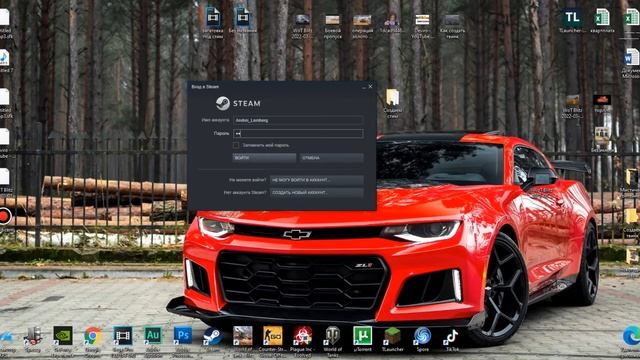
Task: Click the ОТМЕНА cancel button
Action: (331, 158)
